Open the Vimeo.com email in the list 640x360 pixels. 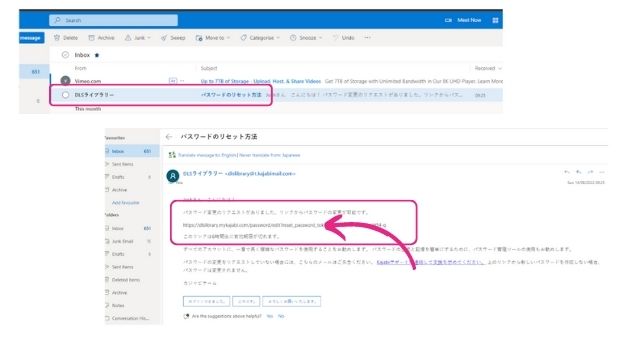pos(276,81)
